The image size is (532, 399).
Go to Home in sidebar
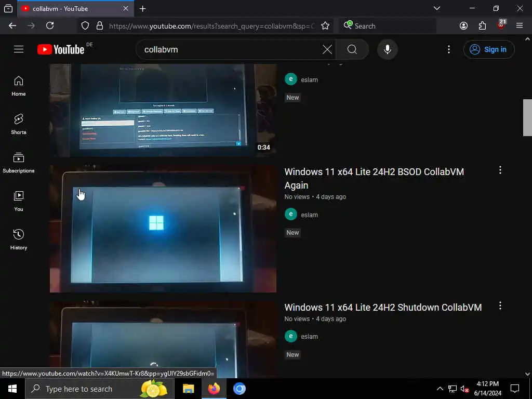click(x=19, y=86)
